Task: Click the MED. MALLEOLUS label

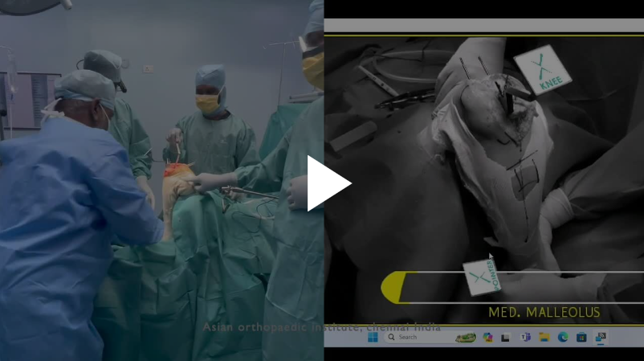Action: click(544, 313)
